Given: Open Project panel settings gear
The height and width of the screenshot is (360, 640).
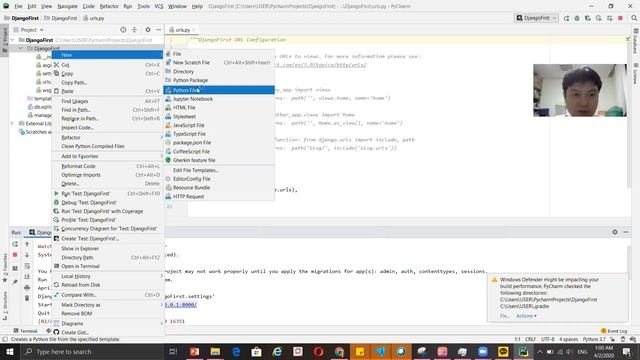Looking at the screenshot, I should click(x=148, y=30).
